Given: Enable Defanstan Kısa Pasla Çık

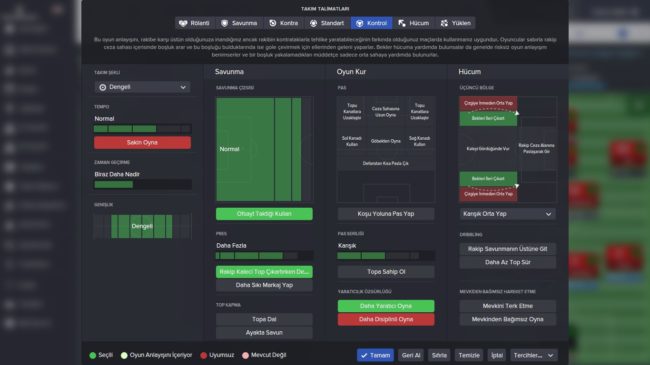Looking at the screenshot, I should [x=386, y=163].
